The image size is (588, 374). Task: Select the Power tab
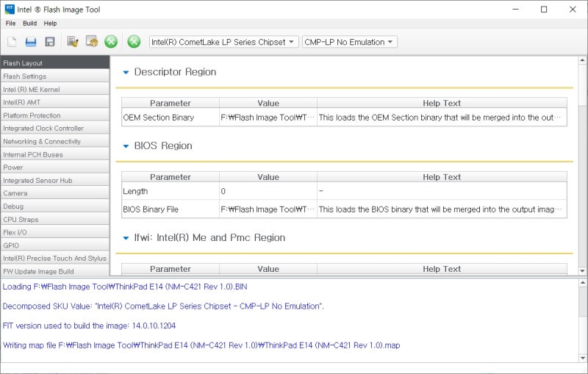(54, 167)
